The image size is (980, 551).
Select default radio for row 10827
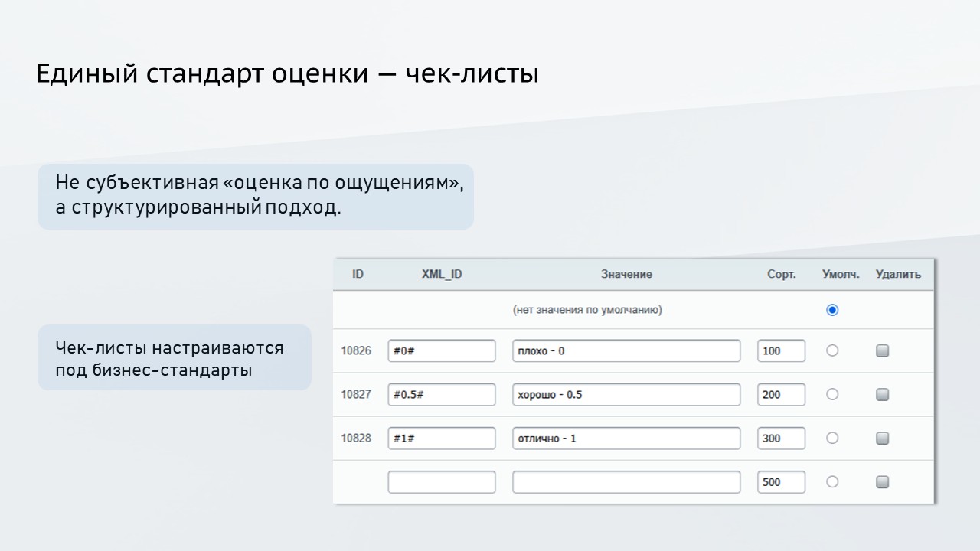832,394
